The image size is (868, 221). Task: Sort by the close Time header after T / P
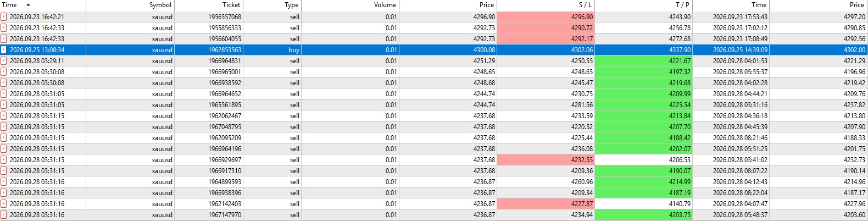(731, 5)
